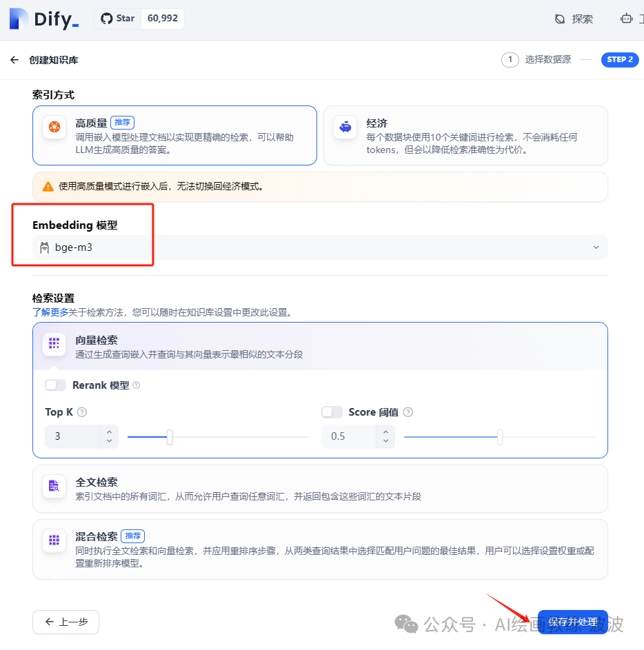
Task: Click help icon next to Rerank 模型
Action: coord(136,385)
